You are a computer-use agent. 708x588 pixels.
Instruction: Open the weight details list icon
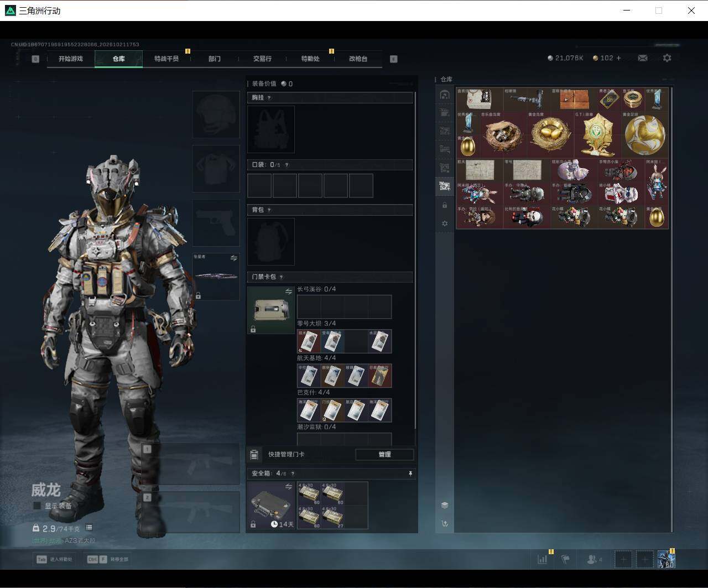89,528
